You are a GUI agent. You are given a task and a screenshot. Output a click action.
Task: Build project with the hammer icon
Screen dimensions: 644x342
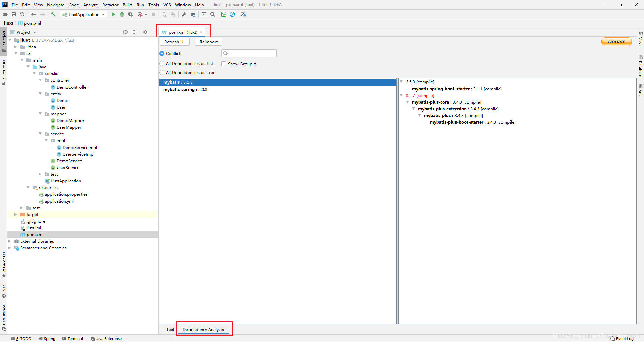tap(53, 14)
